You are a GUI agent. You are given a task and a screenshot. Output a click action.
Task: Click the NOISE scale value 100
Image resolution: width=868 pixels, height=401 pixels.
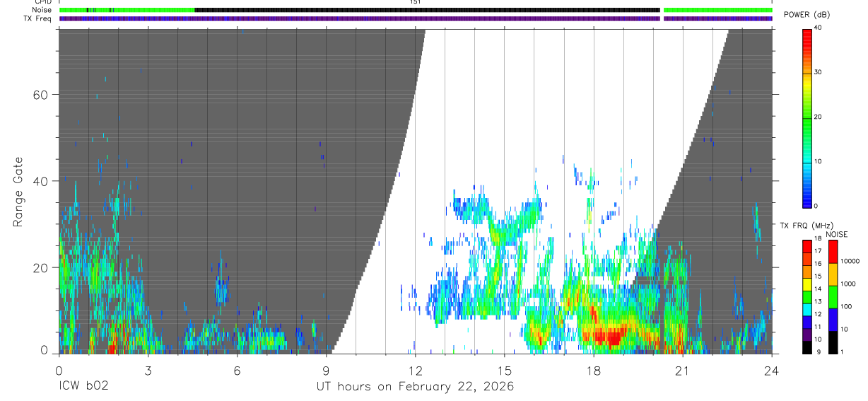(x=845, y=306)
